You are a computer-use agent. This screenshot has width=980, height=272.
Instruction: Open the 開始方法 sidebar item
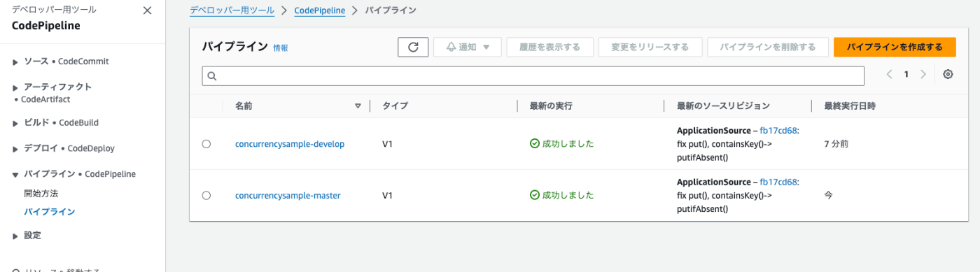[41, 193]
